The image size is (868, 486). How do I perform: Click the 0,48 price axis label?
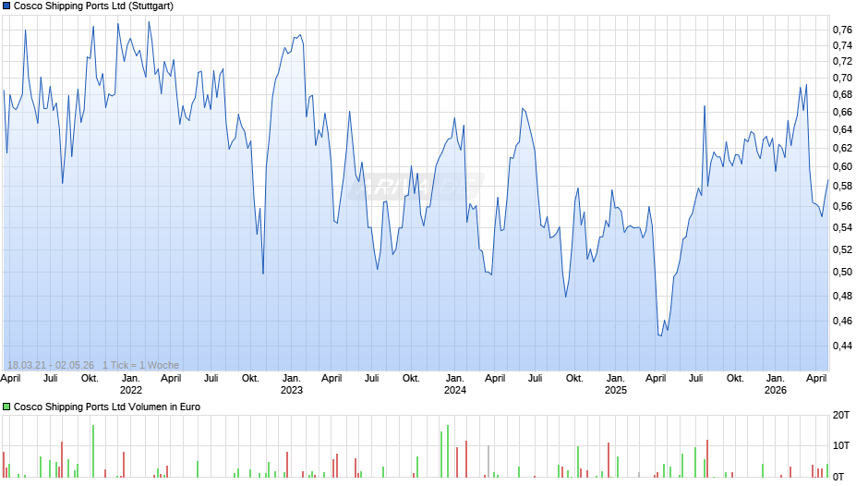pos(842,296)
